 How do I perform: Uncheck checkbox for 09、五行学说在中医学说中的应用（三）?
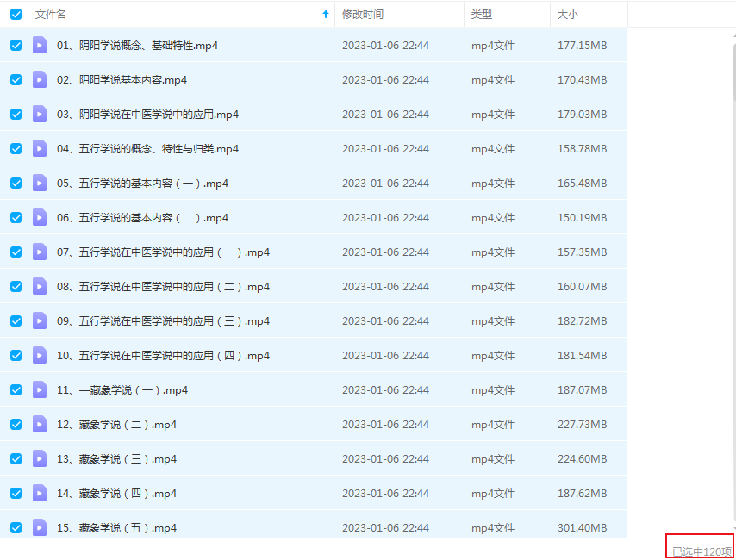pyautogui.click(x=16, y=321)
